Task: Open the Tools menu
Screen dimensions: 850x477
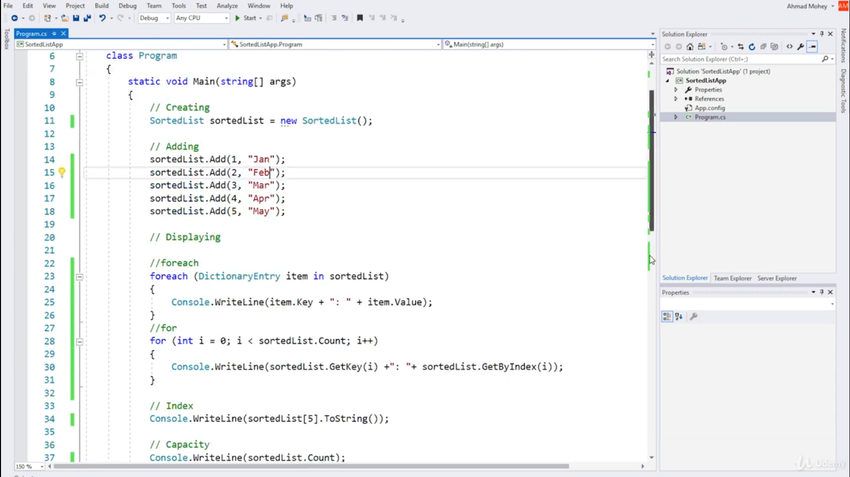Action: click(x=178, y=5)
